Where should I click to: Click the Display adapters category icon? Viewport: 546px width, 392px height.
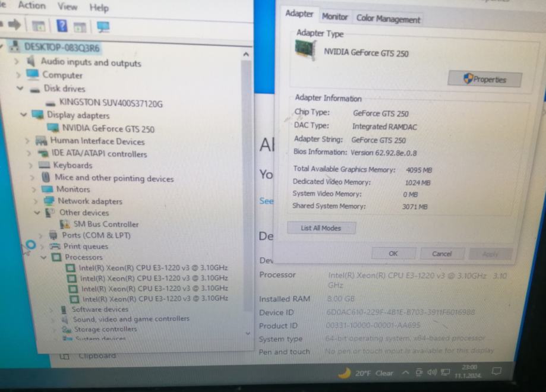37,114
